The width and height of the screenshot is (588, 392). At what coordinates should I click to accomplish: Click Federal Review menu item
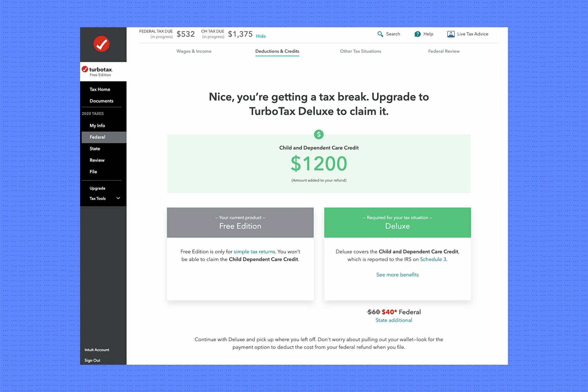444,51
